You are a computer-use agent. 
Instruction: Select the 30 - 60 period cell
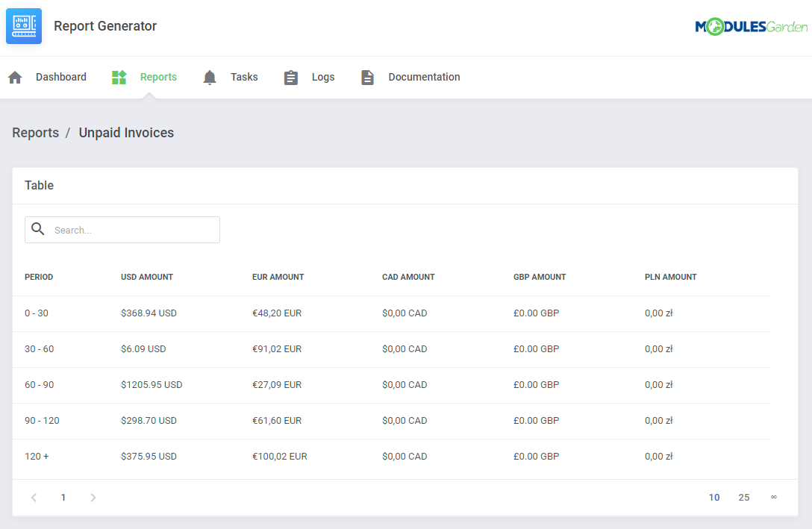pos(40,349)
